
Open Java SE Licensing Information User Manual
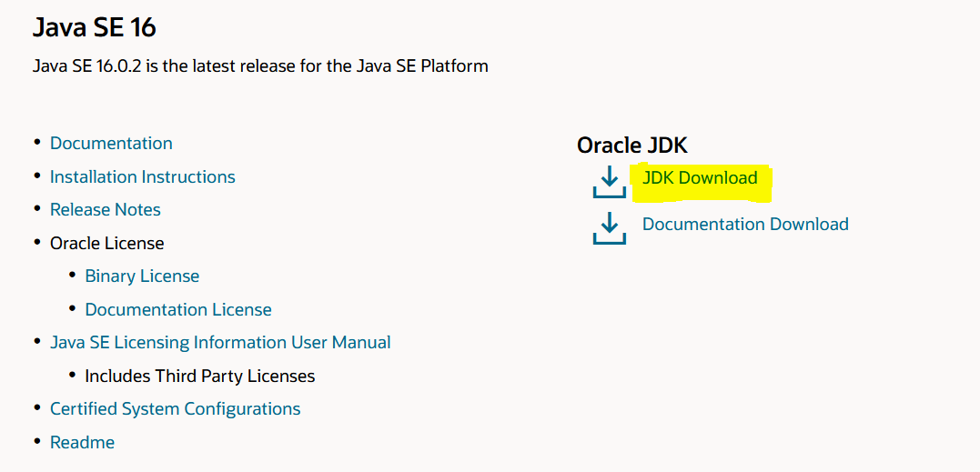220,343
